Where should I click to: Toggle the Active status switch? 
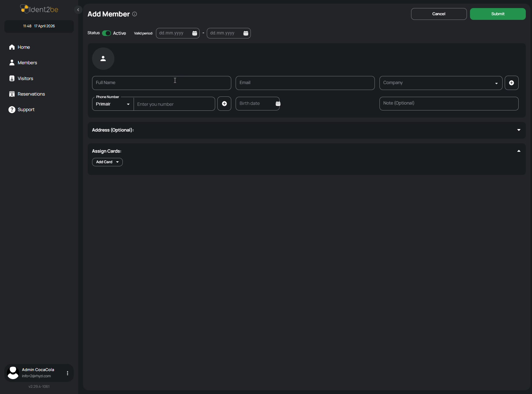tap(106, 33)
